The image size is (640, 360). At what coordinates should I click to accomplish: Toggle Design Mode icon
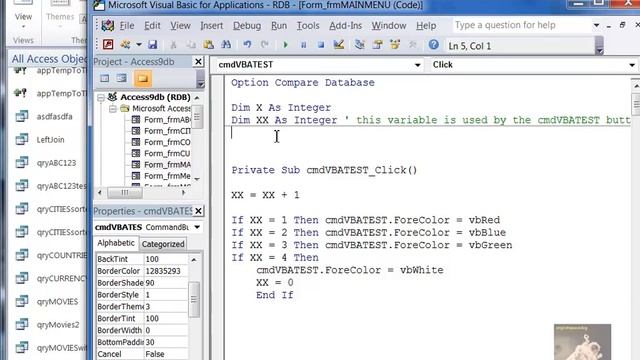[338, 44]
